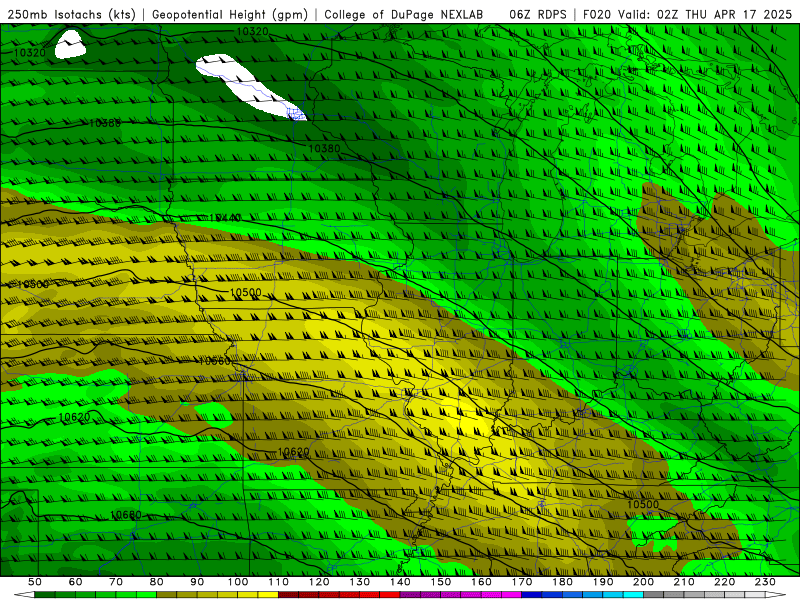Click the 'College of DuPage NEXLAB' label
Image resolution: width=800 pixels, height=600 pixels.
click(x=404, y=15)
